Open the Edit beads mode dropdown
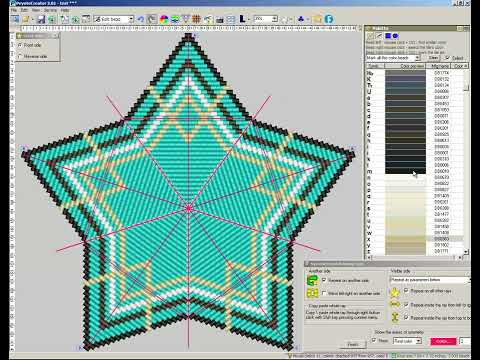The image size is (480, 360). pyautogui.click(x=131, y=19)
